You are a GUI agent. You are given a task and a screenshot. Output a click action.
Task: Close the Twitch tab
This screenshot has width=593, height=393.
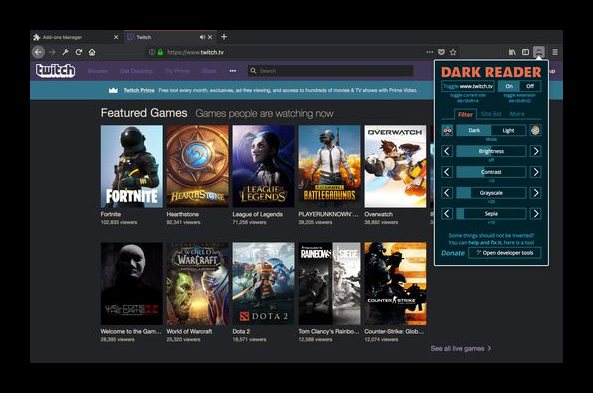point(210,37)
